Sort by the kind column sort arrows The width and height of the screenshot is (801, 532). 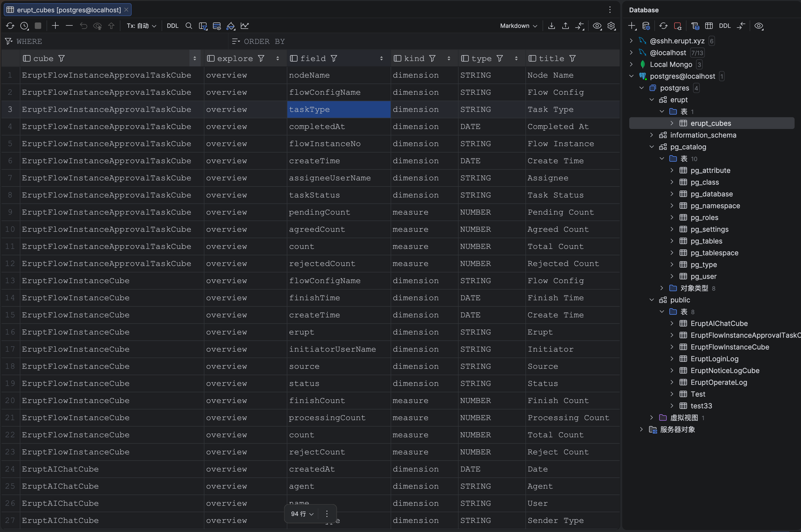coord(449,58)
